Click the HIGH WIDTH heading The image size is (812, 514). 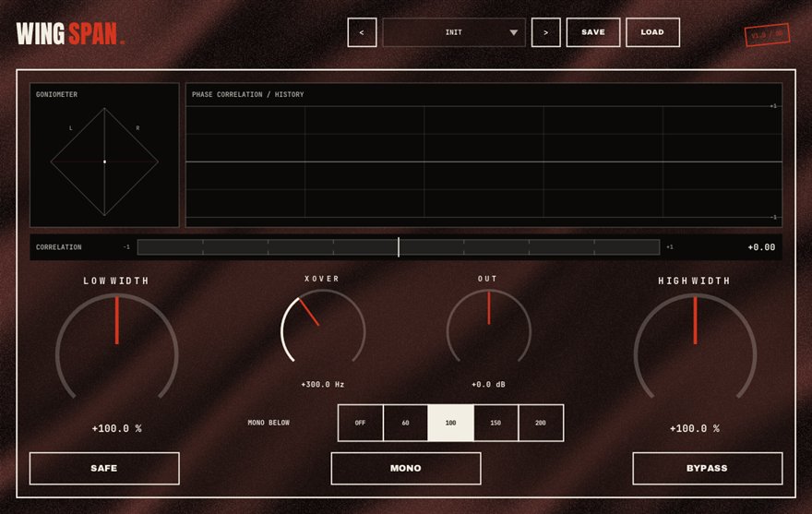pos(694,281)
